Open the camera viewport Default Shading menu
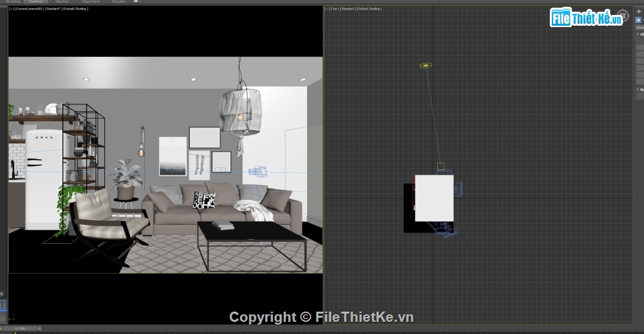The image size is (644, 334). click(x=75, y=9)
